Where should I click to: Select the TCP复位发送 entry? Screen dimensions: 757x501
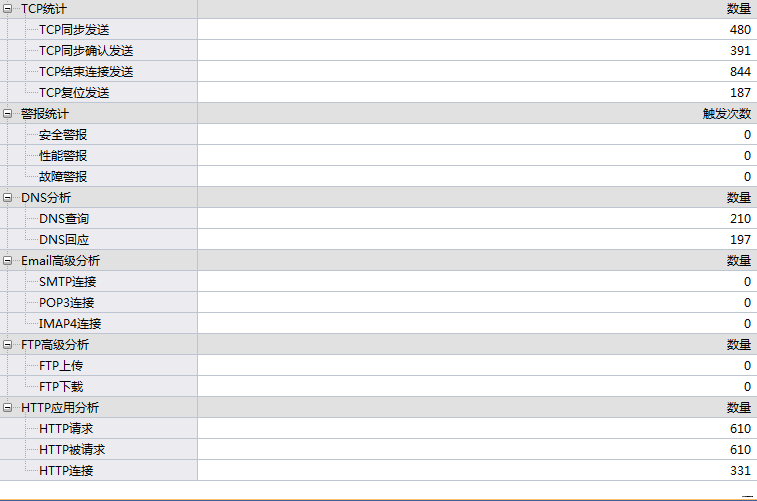coord(74,93)
